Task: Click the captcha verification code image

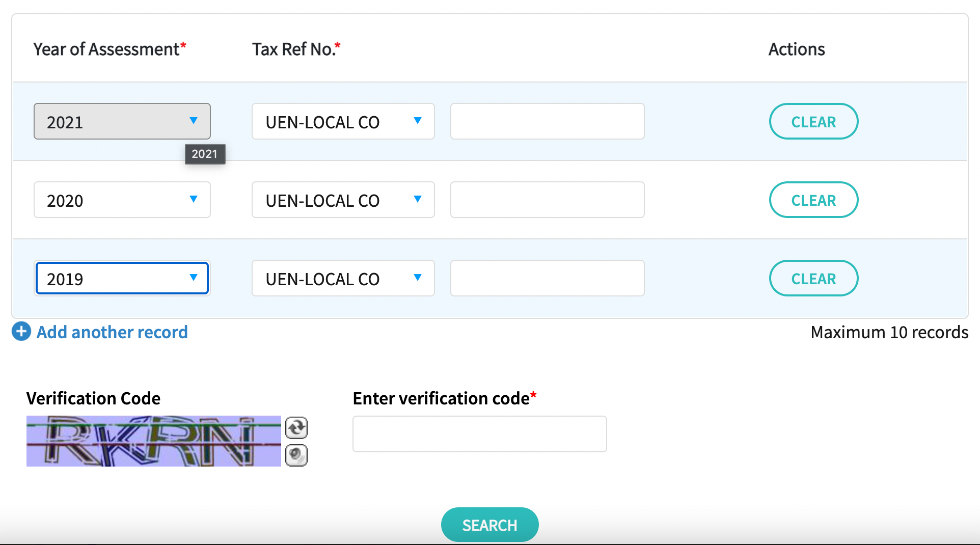Action: [154, 441]
